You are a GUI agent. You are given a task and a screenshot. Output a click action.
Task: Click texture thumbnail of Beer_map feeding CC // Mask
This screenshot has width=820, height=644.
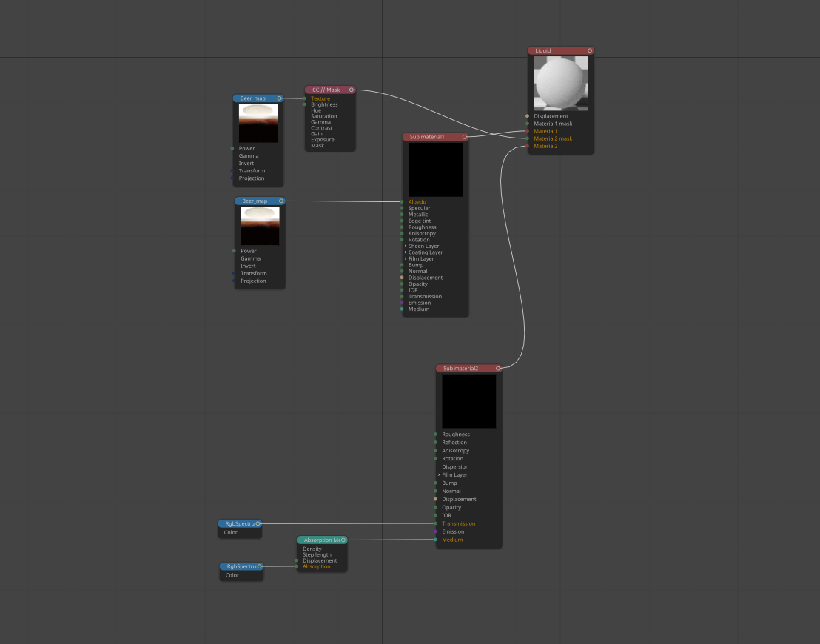coord(258,124)
